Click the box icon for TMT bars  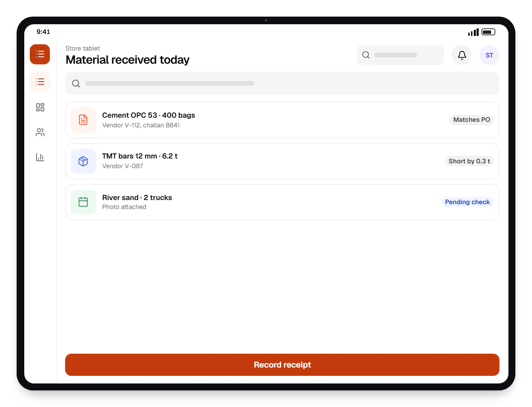[83, 161]
